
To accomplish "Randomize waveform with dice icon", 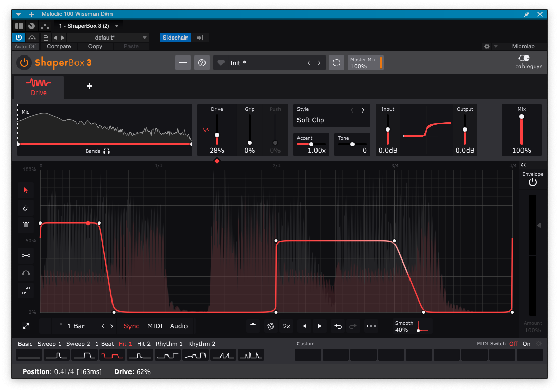I will tap(271, 326).
